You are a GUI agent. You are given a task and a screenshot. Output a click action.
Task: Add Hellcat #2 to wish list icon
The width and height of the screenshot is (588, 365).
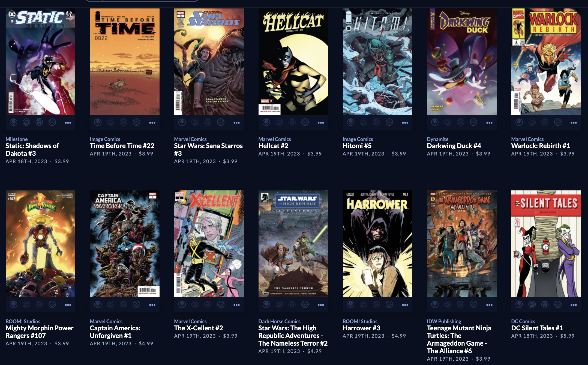point(305,122)
